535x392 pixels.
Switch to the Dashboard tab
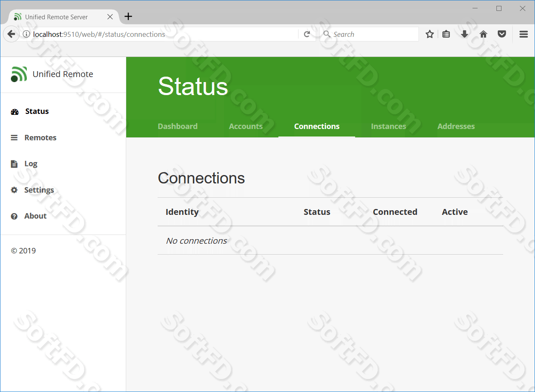(178, 126)
